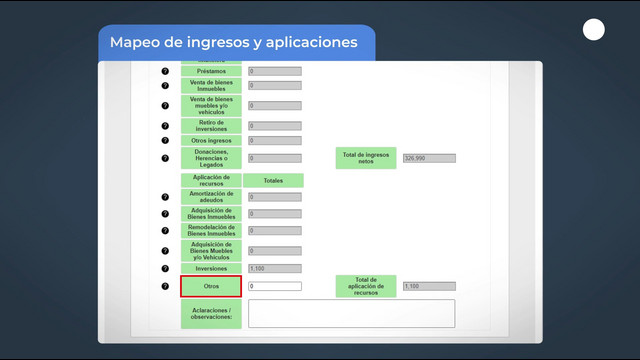Click help for Remodelación de Bienes Inmuebles
640x360 pixels.
point(165,230)
